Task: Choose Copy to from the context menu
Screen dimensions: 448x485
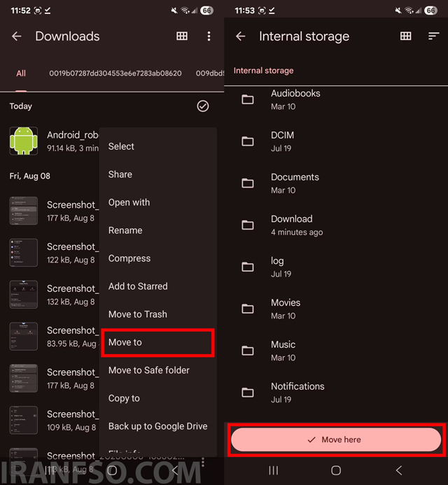Action: pos(157,398)
